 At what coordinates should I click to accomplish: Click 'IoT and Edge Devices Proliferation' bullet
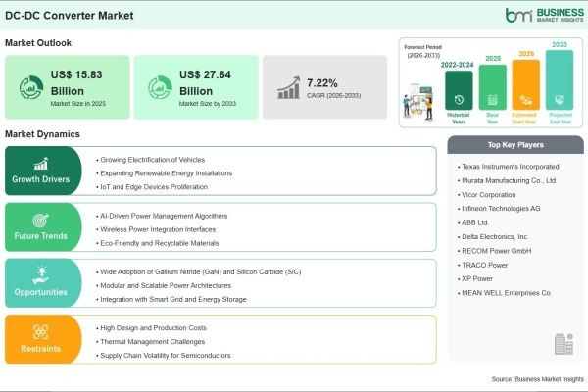[152, 187]
